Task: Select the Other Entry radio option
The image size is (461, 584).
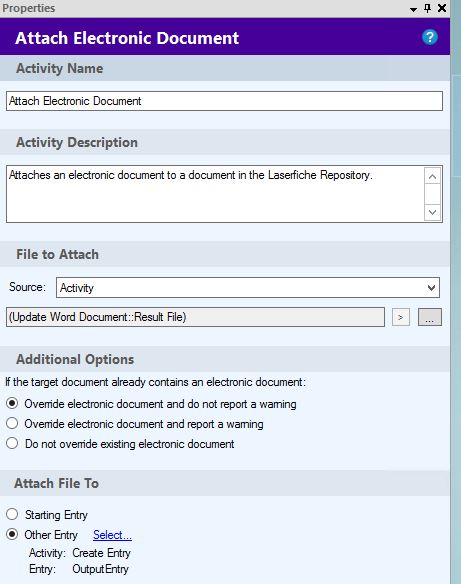Action: 12,534
